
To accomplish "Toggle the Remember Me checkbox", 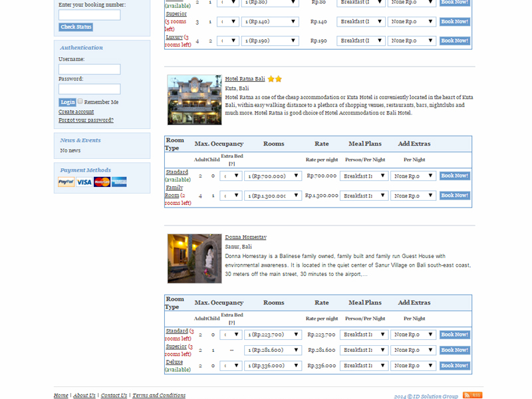I will tap(80, 102).
